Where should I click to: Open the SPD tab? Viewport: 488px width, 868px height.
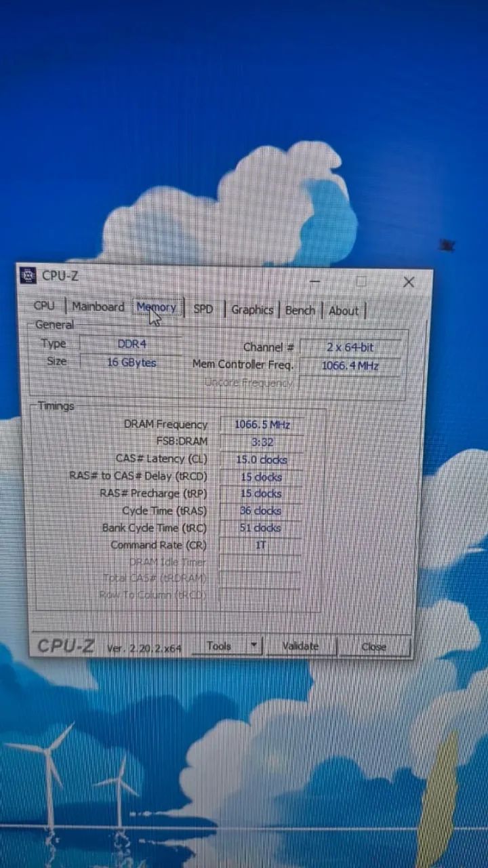tap(203, 309)
